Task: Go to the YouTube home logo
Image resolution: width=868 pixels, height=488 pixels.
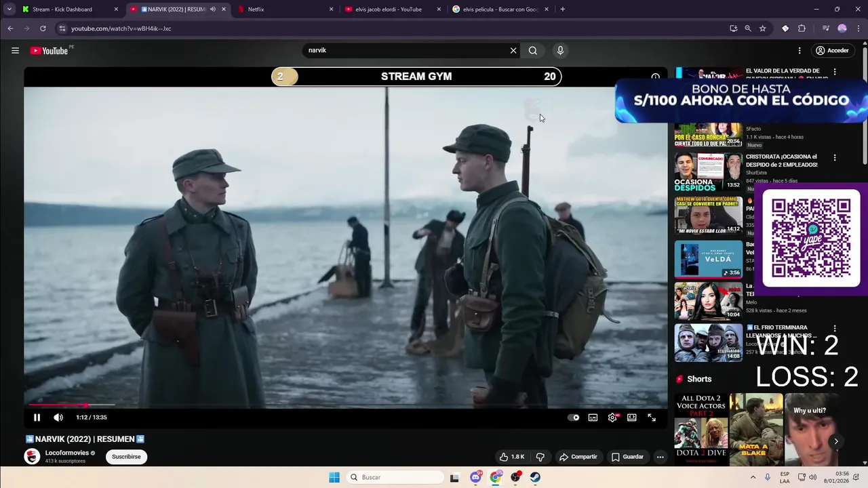Action: [49, 50]
